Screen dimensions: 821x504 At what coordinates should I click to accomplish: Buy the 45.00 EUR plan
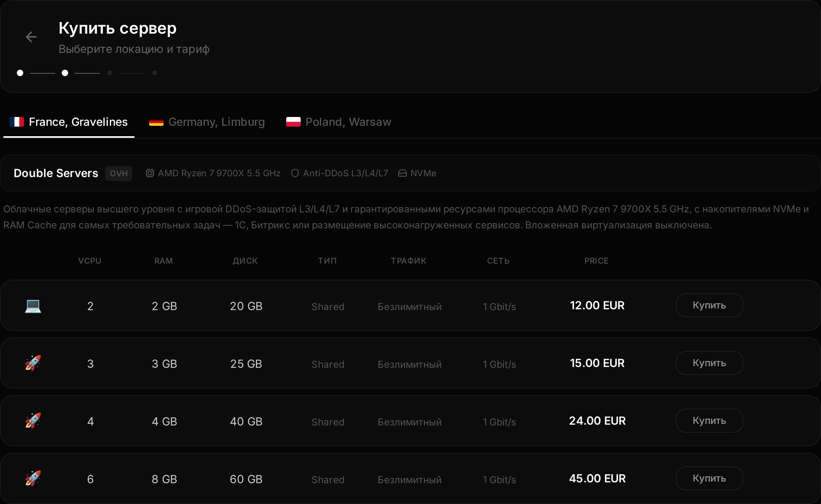(709, 478)
